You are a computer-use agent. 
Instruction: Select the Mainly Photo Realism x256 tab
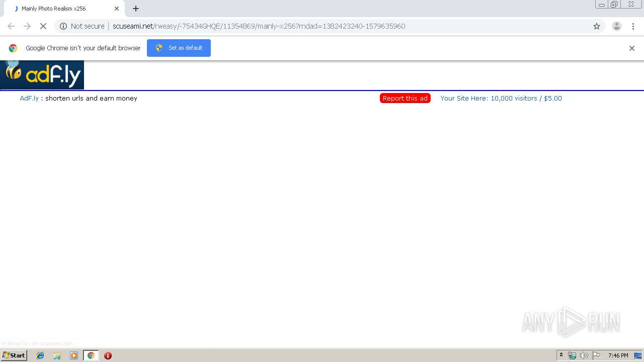(x=64, y=9)
